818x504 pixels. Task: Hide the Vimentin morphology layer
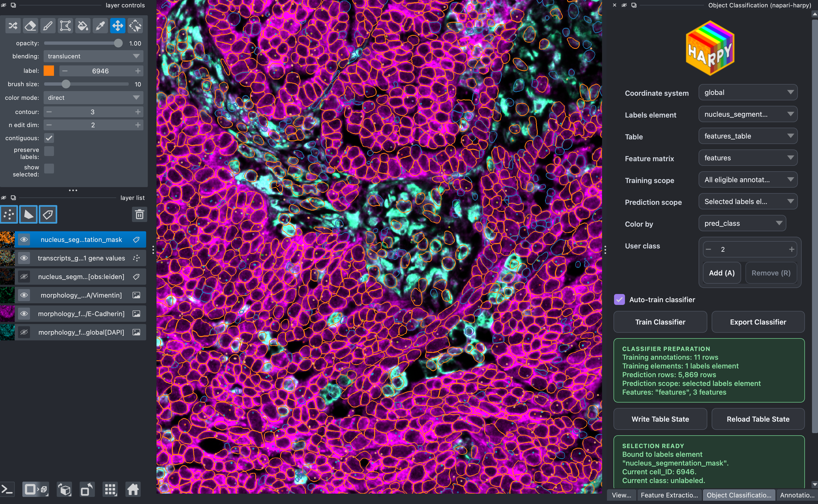pyautogui.click(x=24, y=295)
